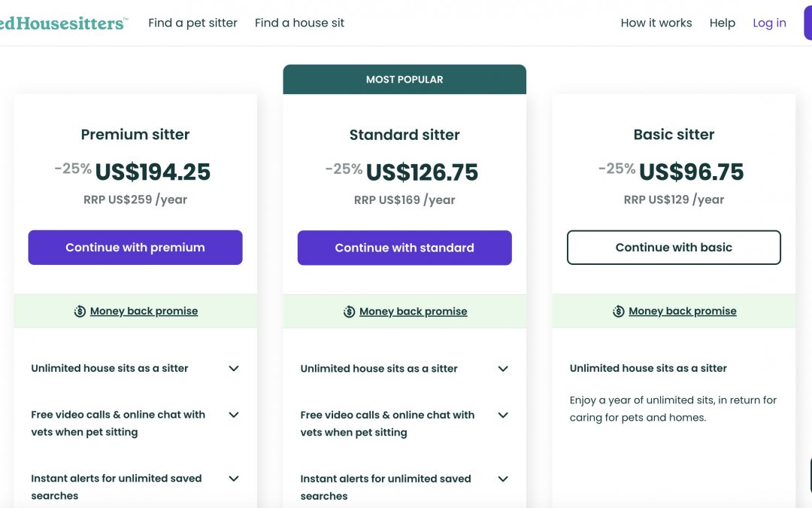812x508 pixels.
Task: Click money back icon under Premium sitter
Action: tap(80, 311)
